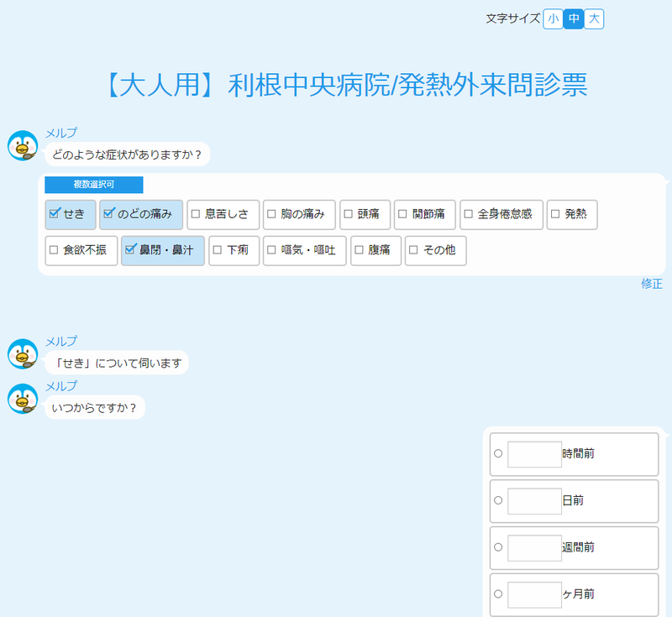Select the 時間前 radio option
This screenshot has height=617, width=672.
(x=498, y=453)
